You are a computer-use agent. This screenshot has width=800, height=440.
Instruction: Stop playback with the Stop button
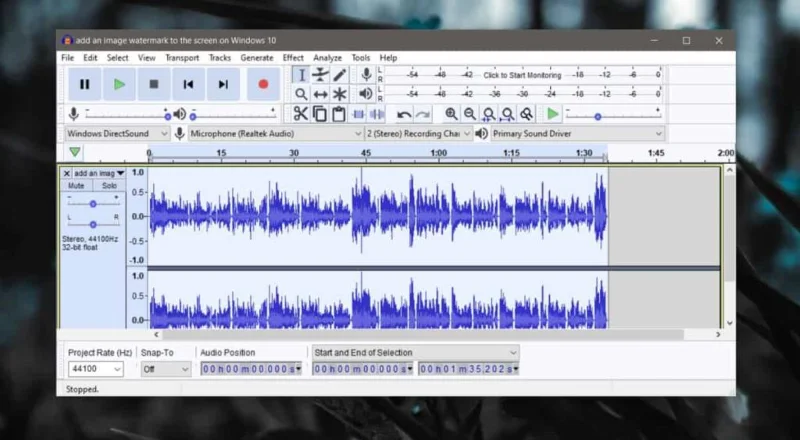(x=154, y=84)
